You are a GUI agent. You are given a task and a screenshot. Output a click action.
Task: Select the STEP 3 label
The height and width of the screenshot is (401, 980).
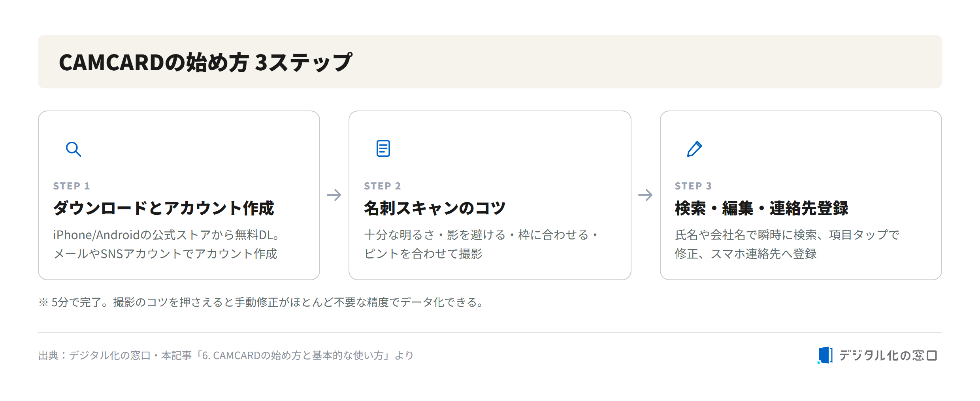click(694, 186)
